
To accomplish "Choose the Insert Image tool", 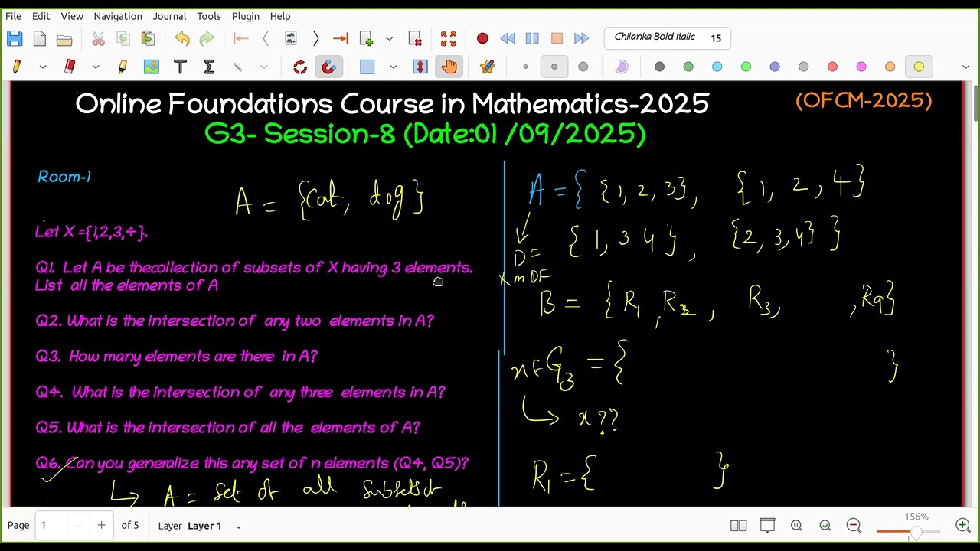I will coord(152,67).
